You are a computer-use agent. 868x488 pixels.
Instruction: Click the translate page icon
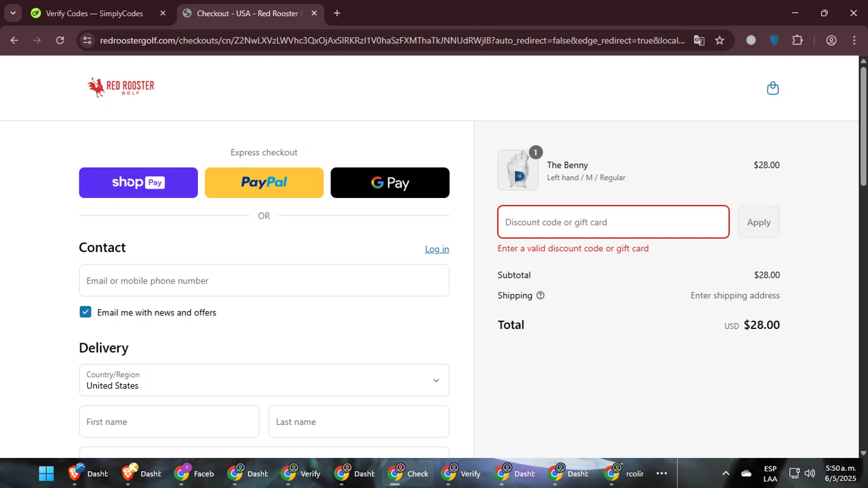[699, 40]
